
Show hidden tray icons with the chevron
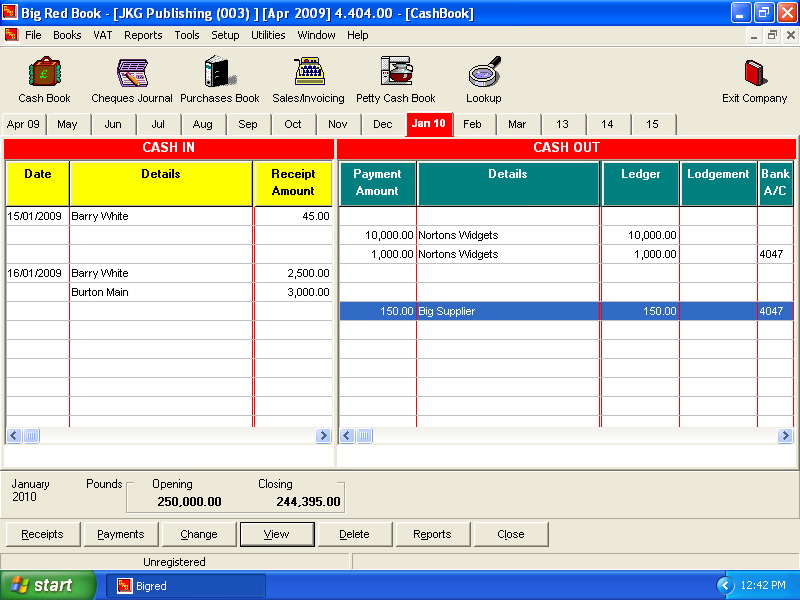(724, 585)
